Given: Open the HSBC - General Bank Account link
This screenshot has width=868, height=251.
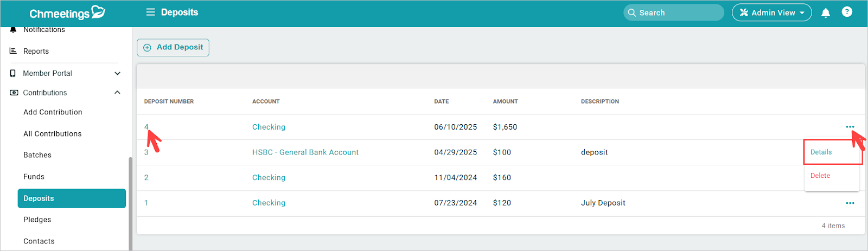Looking at the screenshot, I should tap(305, 152).
